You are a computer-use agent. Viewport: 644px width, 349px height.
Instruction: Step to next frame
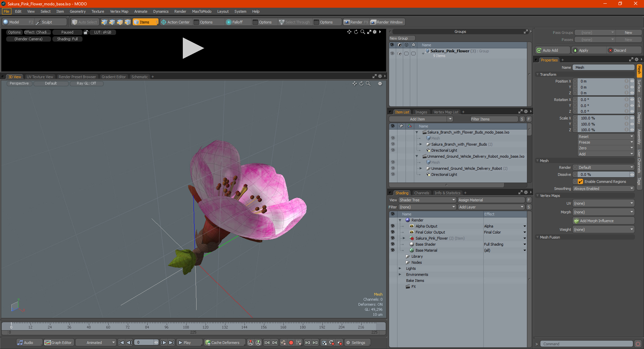tap(163, 343)
